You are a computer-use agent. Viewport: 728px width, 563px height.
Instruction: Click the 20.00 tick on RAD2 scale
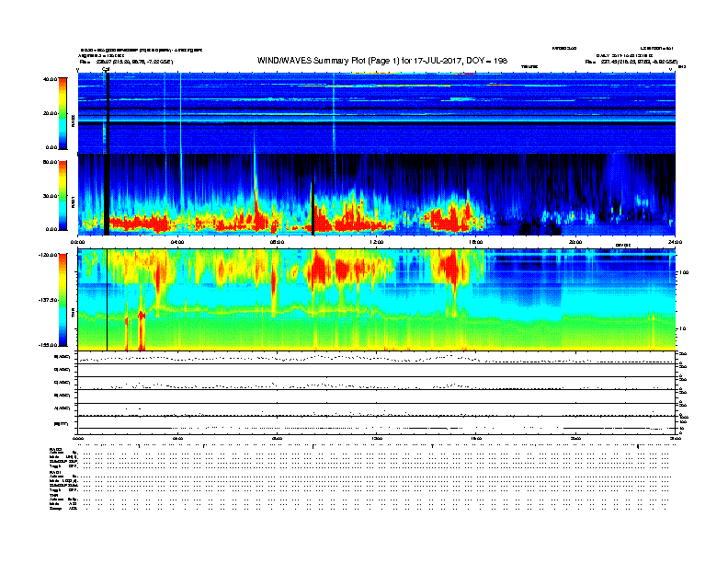coord(49,113)
